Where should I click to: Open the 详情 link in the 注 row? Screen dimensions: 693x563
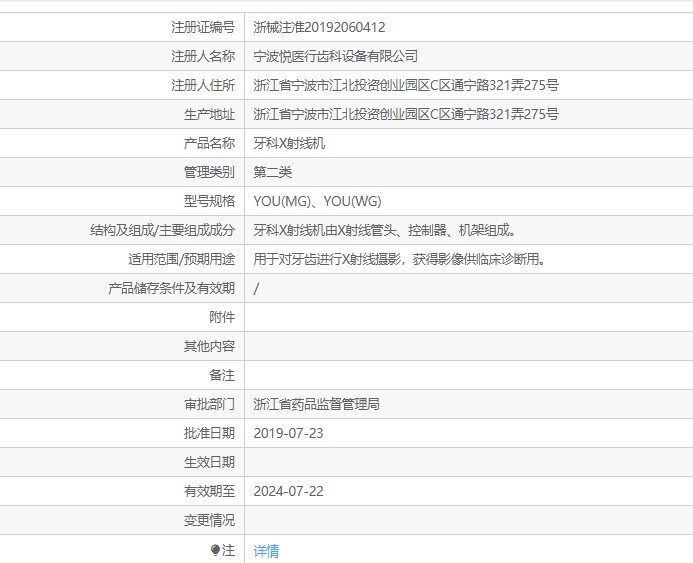pos(266,551)
